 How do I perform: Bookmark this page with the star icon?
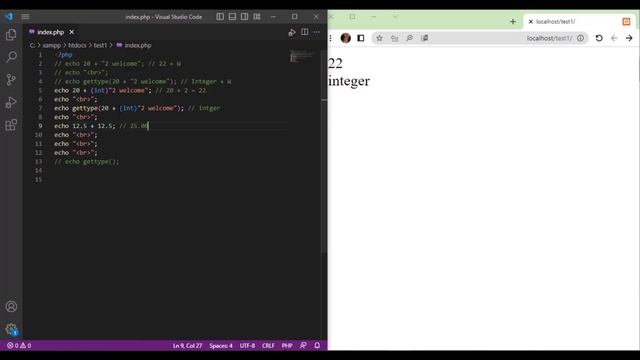[379, 38]
